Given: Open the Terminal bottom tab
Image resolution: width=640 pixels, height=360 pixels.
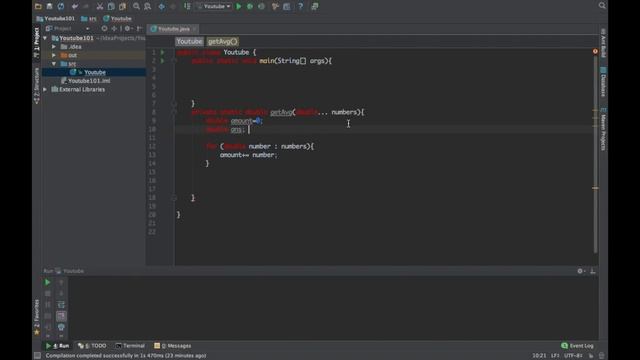Looking at the screenshot, I should pyautogui.click(x=130, y=346).
